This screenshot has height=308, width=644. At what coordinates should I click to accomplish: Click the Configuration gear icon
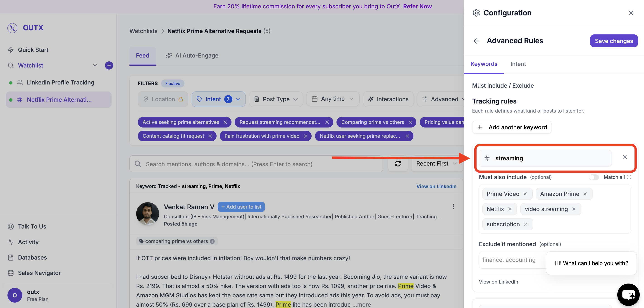point(476,13)
